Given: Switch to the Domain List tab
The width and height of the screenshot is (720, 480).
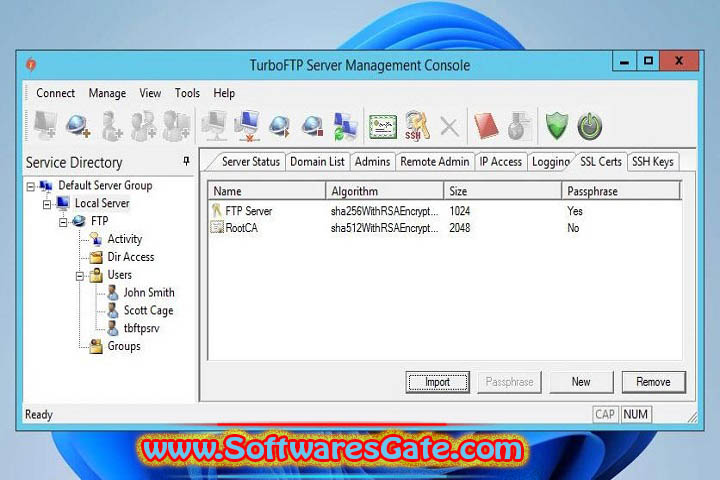Looking at the screenshot, I should tap(317, 162).
